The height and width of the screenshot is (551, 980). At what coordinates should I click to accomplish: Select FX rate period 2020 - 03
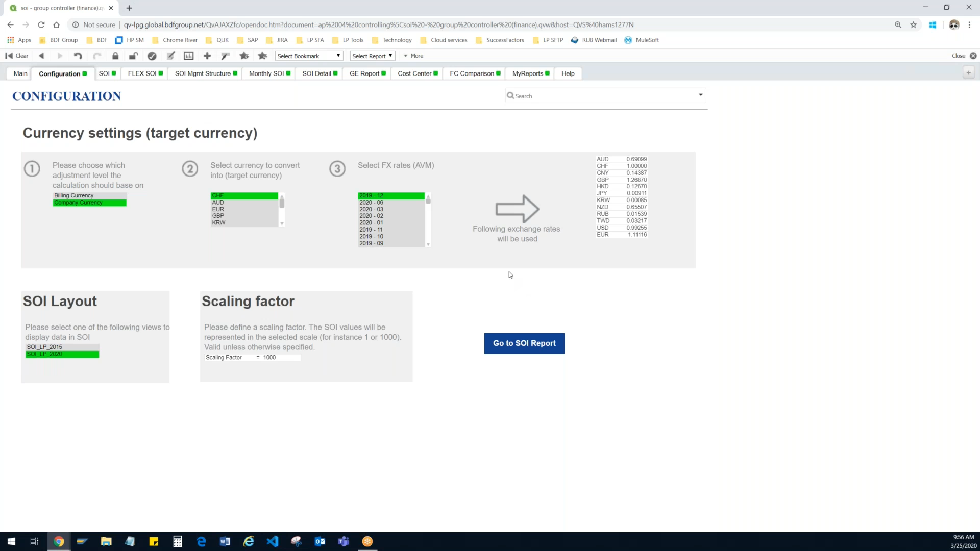coord(391,209)
